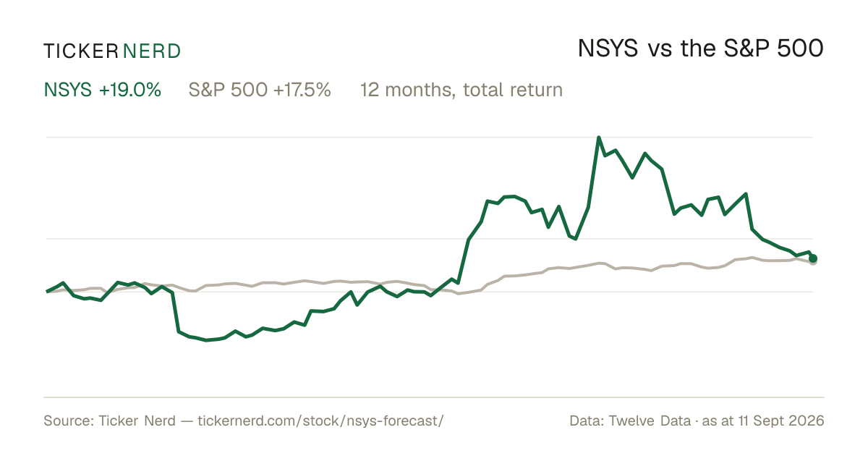This screenshot has width=868, height=456.
Task: Click the TICKER word in the logo
Action: tap(81, 51)
